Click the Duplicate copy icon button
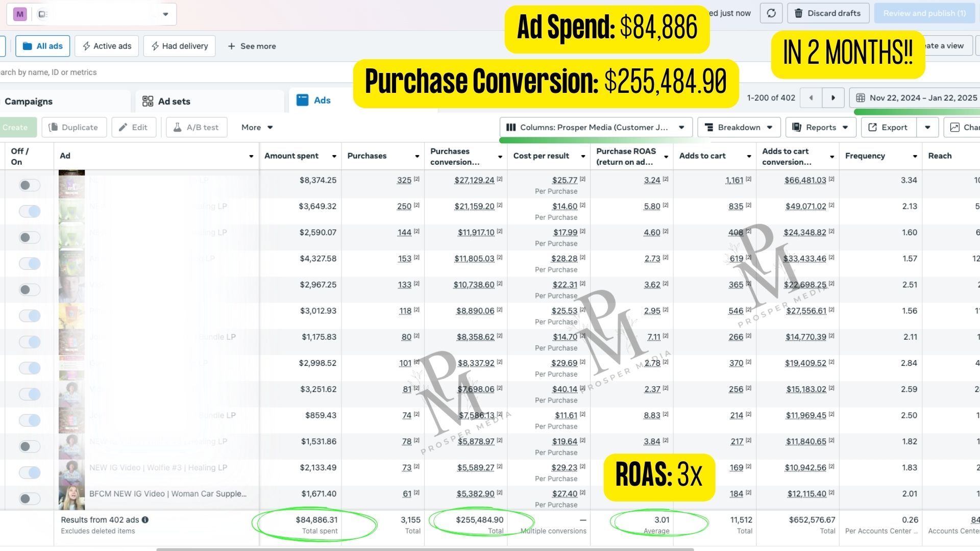 click(53, 128)
